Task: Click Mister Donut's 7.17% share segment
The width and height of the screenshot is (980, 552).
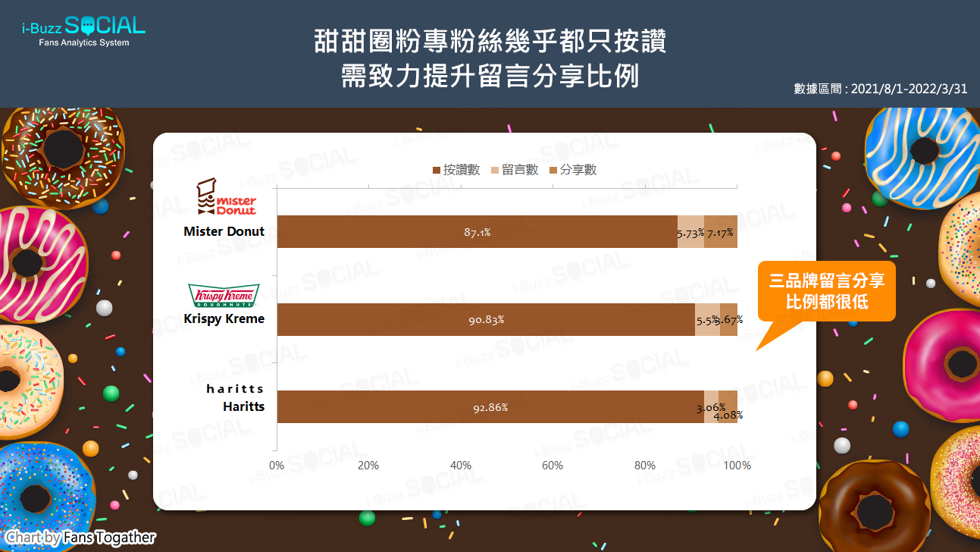Action: click(x=721, y=232)
